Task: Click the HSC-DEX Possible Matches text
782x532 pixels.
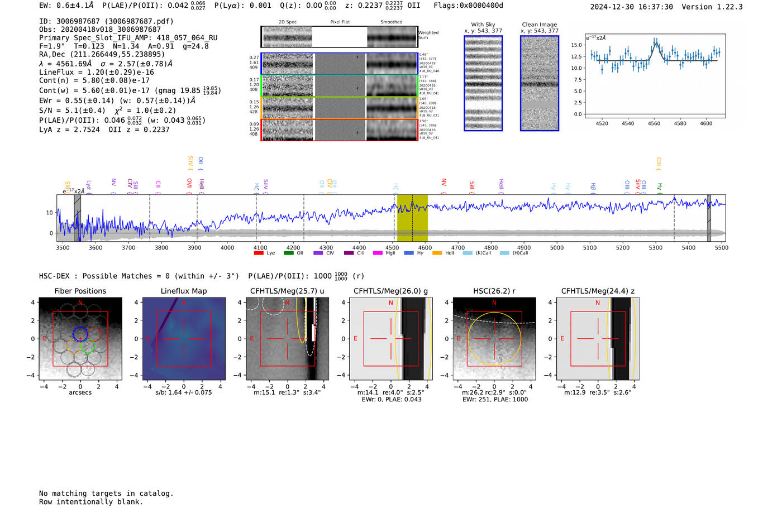Action: pos(139,276)
